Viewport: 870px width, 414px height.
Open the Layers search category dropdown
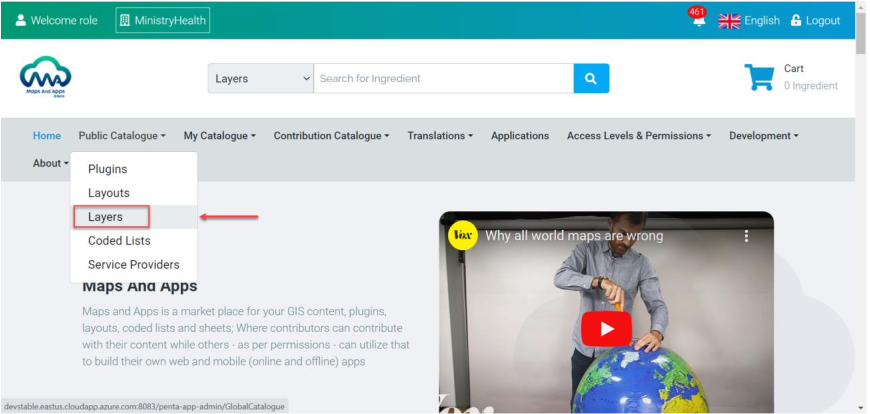click(261, 78)
